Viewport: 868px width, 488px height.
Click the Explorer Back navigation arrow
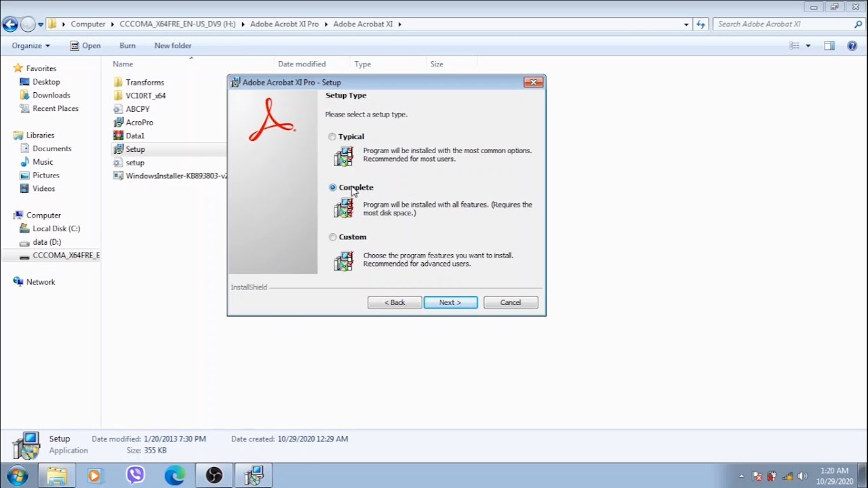tap(9, 24)
